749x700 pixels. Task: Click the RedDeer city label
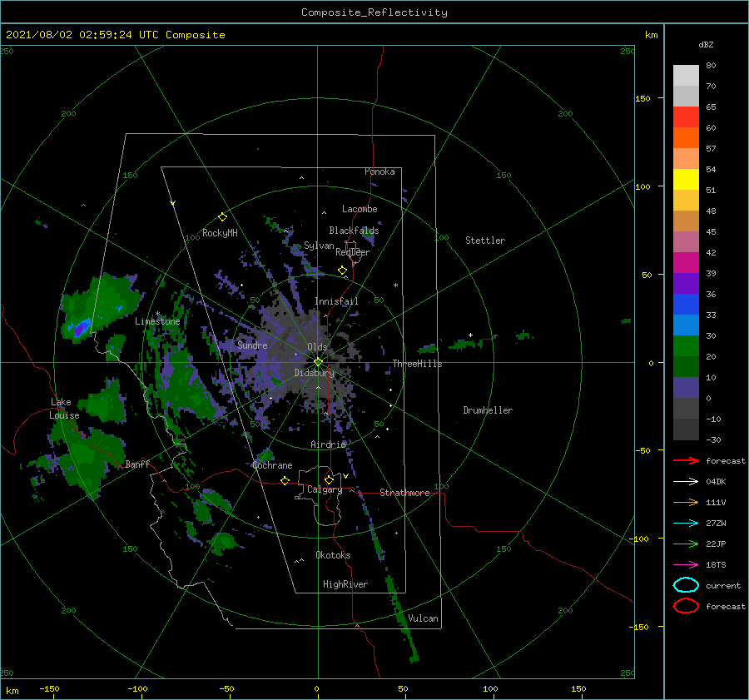[353, 252]
